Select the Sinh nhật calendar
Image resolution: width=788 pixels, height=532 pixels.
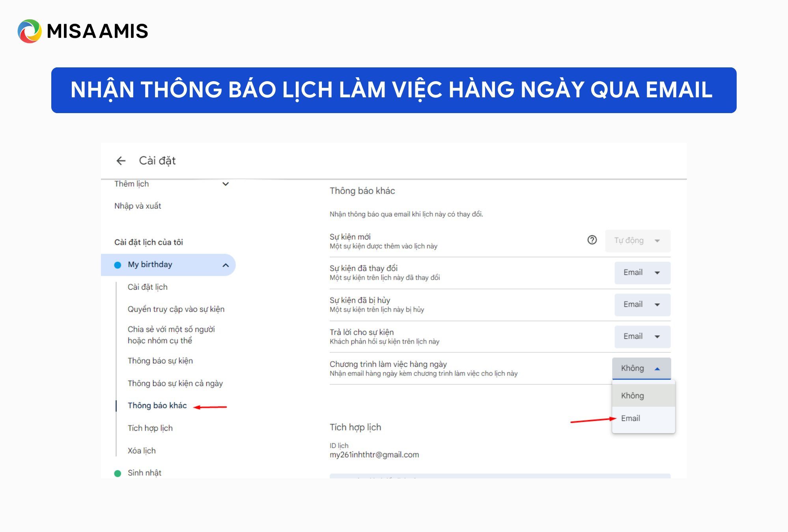pos(144,473)
